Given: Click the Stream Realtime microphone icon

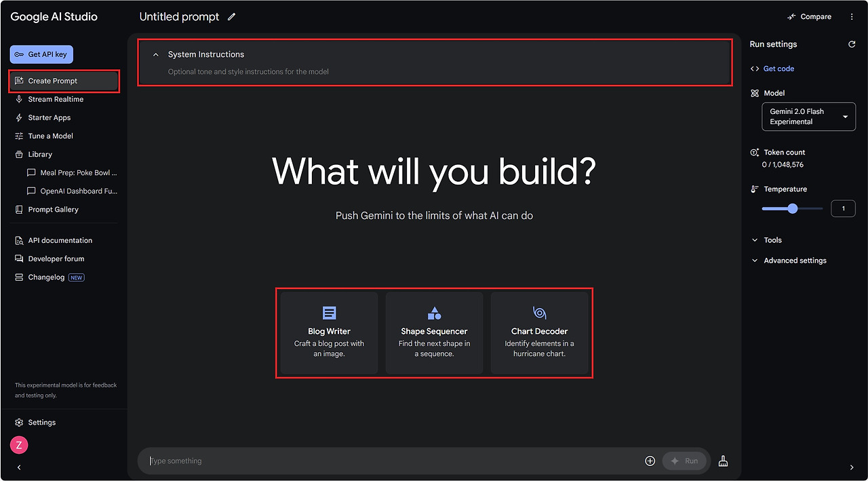Looking at the screenshot, I should pyautogui.click(x=19, y=99).
